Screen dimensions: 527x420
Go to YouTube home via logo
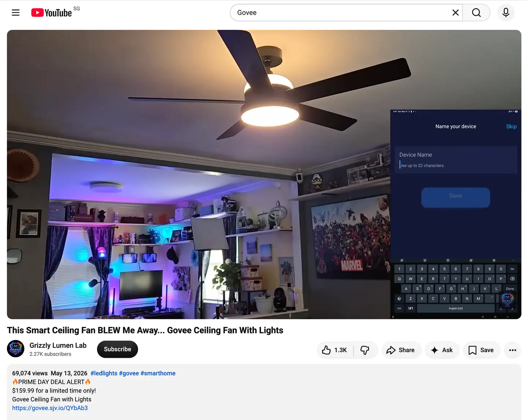tap(52, 13)
